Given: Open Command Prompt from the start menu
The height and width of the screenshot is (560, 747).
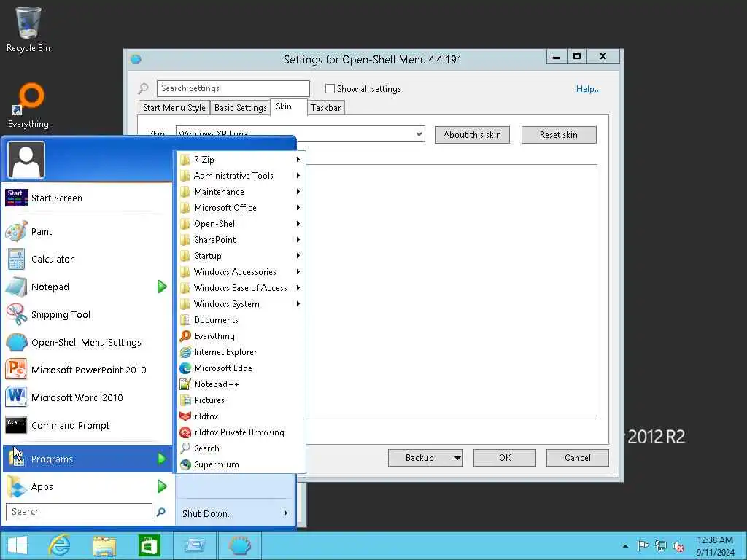Looking at the screenshot, I should tap(88, 425).
